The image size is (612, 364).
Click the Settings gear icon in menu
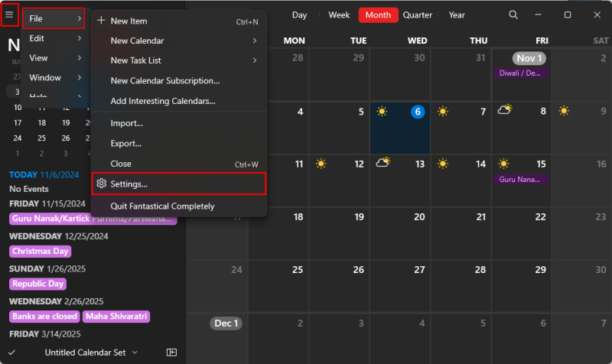point(101,184)
